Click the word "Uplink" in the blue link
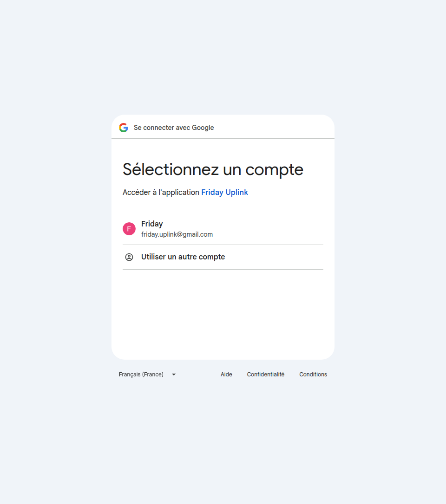The image size is (446, 504). pyautogui.click(x=236, y=192)
